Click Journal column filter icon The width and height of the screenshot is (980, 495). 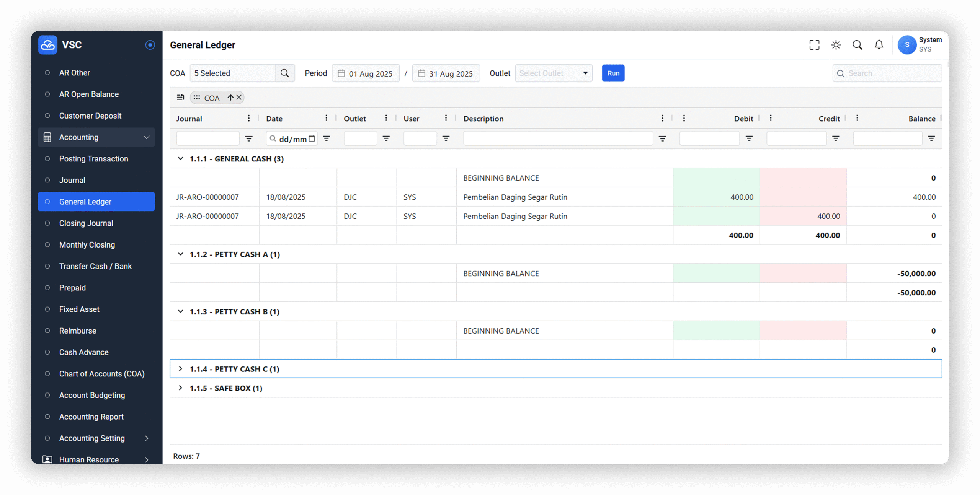tap(249, 138)
